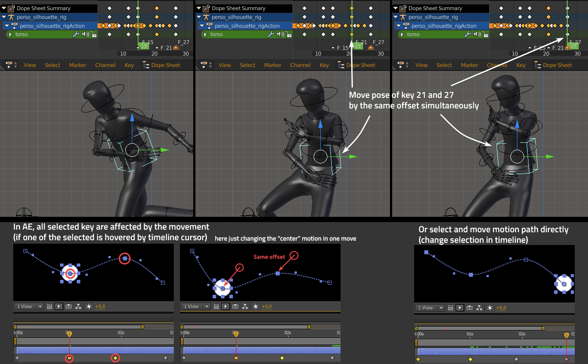This screenshot has height=364, width=588.
Task: Open editor type selector in right dope sheet
Action: point(403,65)
